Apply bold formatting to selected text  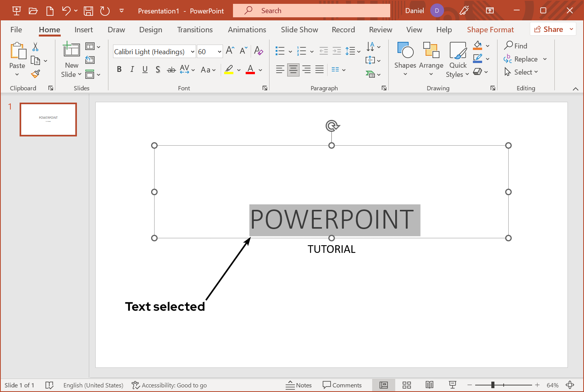(119, 69)
